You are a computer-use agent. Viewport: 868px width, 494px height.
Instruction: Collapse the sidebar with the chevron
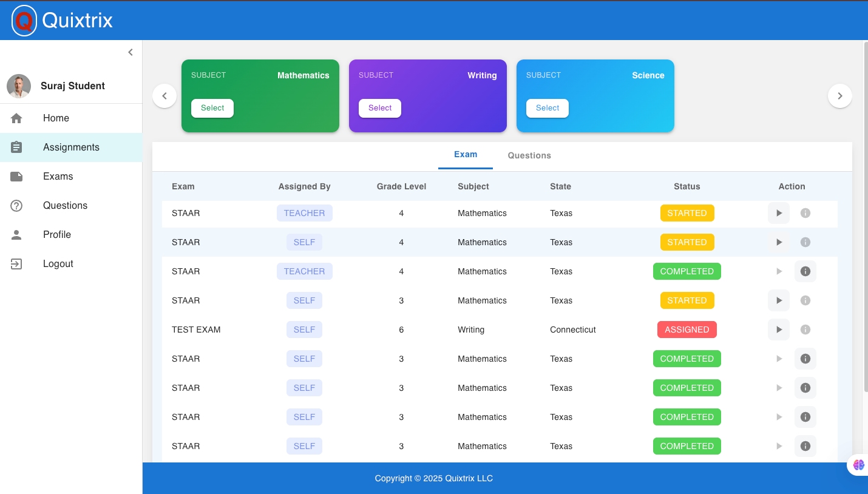tap(131, 52)
